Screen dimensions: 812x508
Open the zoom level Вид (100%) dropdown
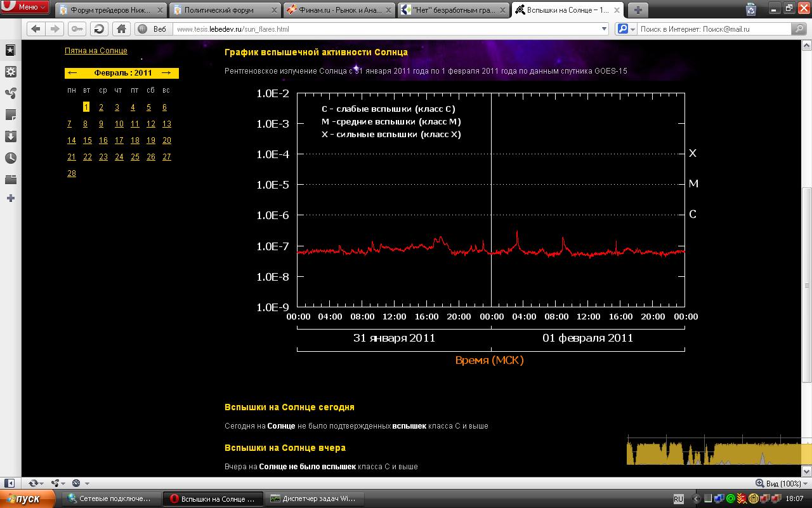[782, 483]
